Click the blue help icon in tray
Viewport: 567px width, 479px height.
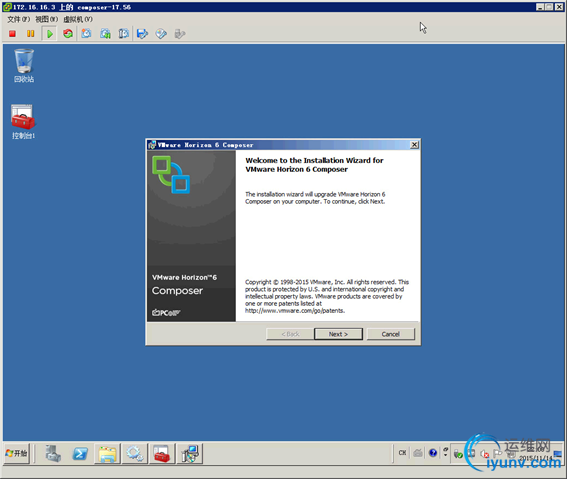[x=433, y=453]
